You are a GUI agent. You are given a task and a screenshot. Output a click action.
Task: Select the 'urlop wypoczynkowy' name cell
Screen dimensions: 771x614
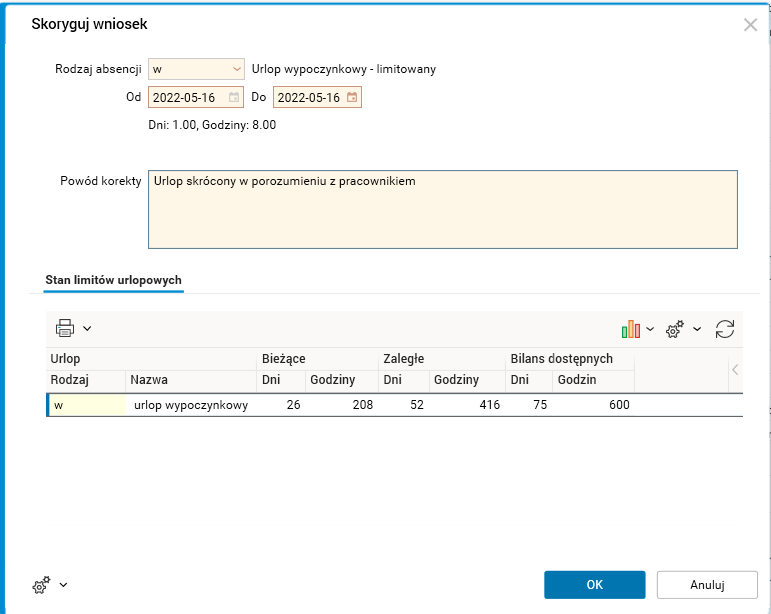click(x=191, y=405)
